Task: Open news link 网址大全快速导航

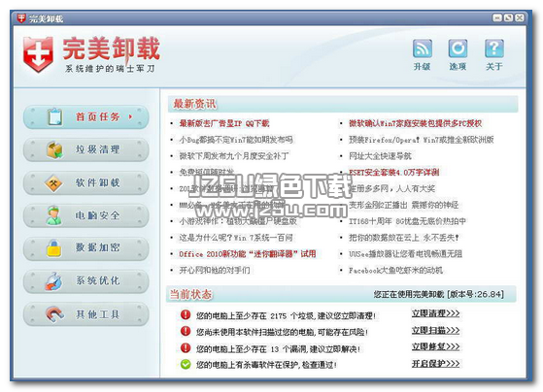Action: (x=380, y=155)
